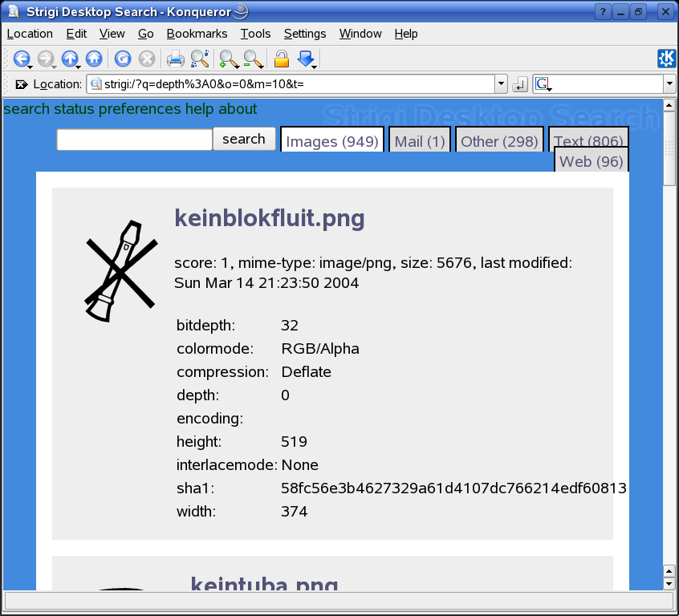Switch to the Text (806) tab

point(588,137)
